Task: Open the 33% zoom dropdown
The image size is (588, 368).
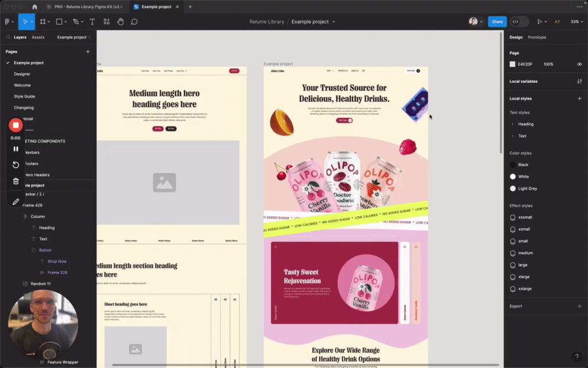Action: [x=575, y=22]
